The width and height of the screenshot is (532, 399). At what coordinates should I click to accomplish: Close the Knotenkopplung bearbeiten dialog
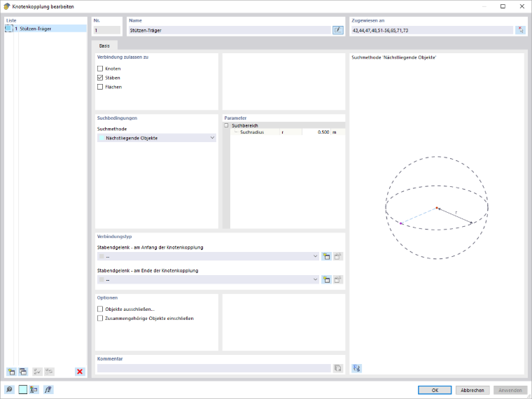(521, 6)
